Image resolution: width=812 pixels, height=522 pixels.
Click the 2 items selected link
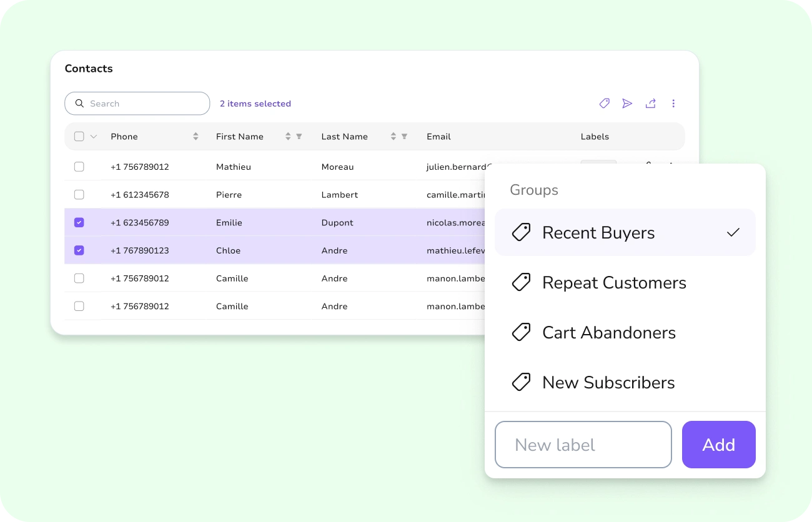(255, 103)
